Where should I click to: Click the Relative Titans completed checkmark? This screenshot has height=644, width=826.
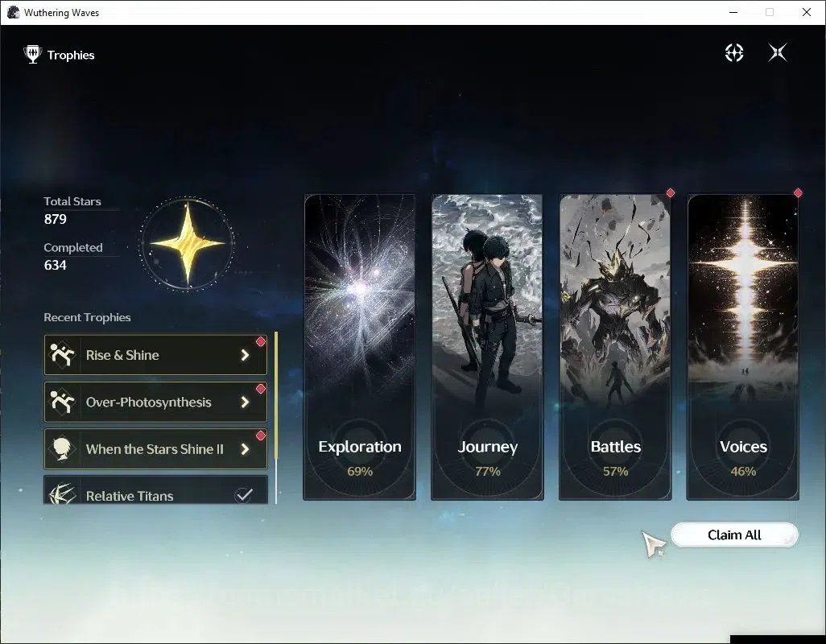(244, 494)
